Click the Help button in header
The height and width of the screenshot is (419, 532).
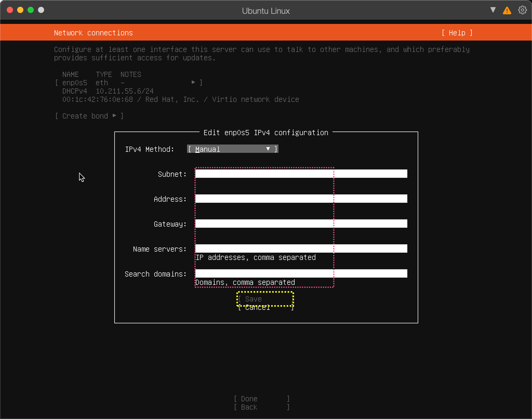point(457,33)
